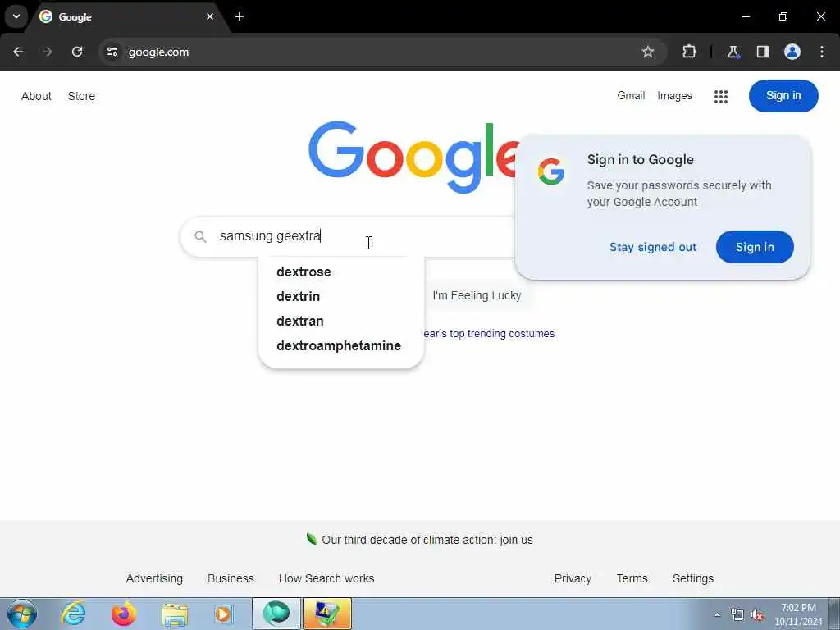This screenshot has width=840, height=630.
Task: Select the dextrose suggestion
Action: click(x=304, y=272)
